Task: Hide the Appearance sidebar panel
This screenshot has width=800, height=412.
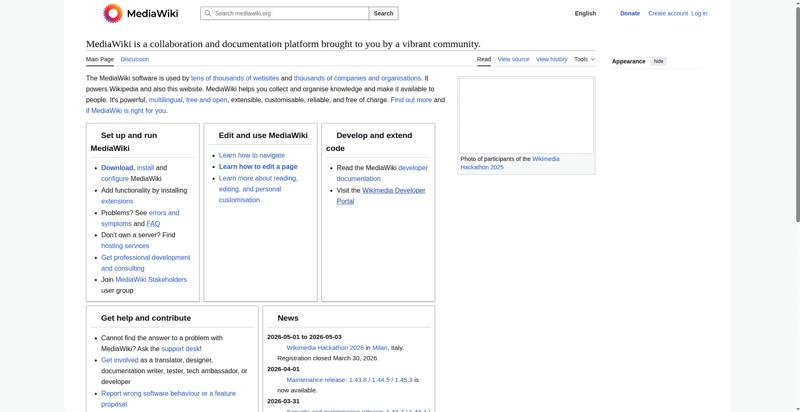Action: [x=658, y=61]
